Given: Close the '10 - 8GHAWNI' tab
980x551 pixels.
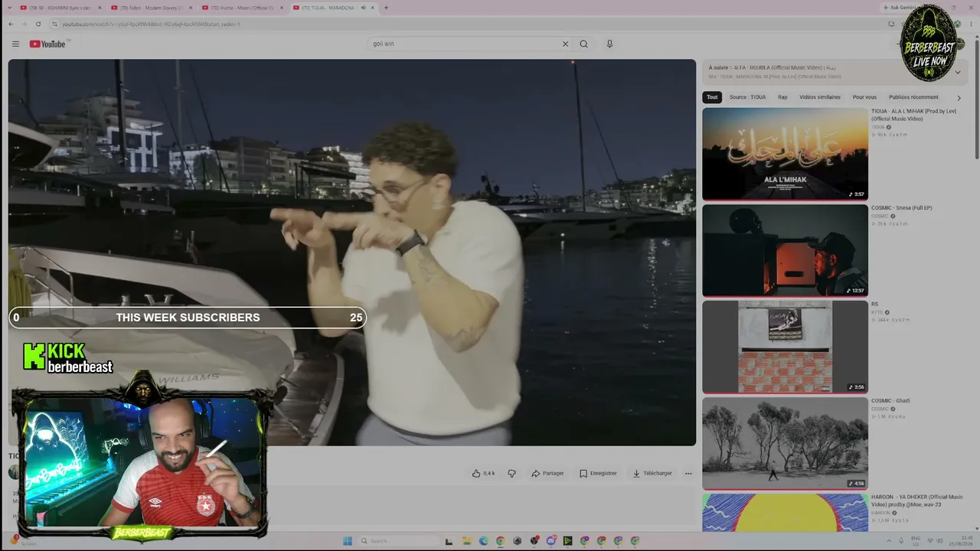Looking at the screenshot, I should [x=100, y=8].
